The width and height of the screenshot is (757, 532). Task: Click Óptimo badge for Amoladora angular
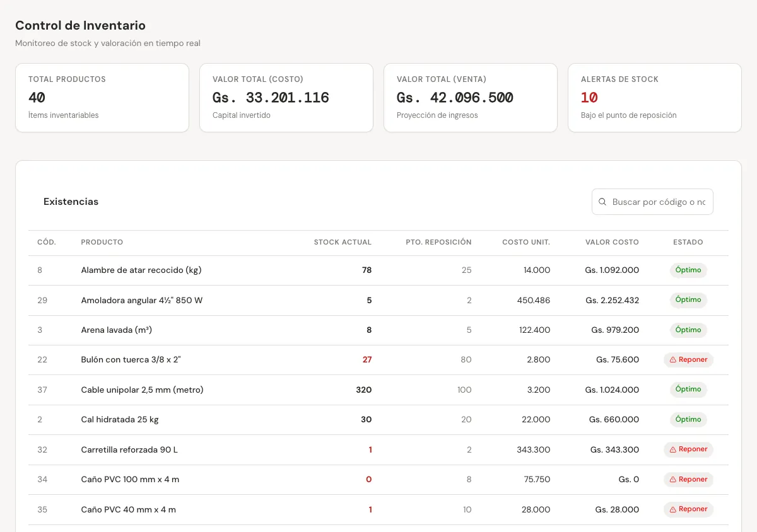coord(688,300)
